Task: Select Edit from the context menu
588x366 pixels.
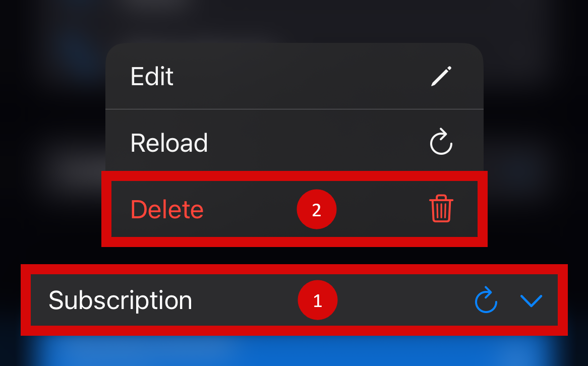Action: tap(295, 76)
